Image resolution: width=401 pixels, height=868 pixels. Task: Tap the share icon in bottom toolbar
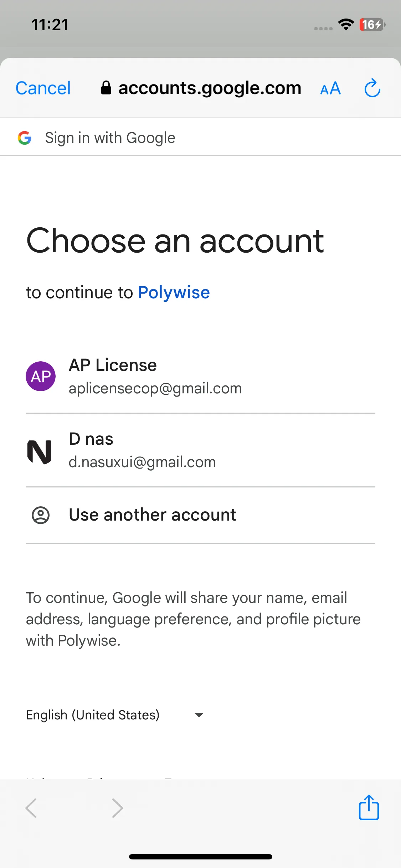tap(369, 807)
